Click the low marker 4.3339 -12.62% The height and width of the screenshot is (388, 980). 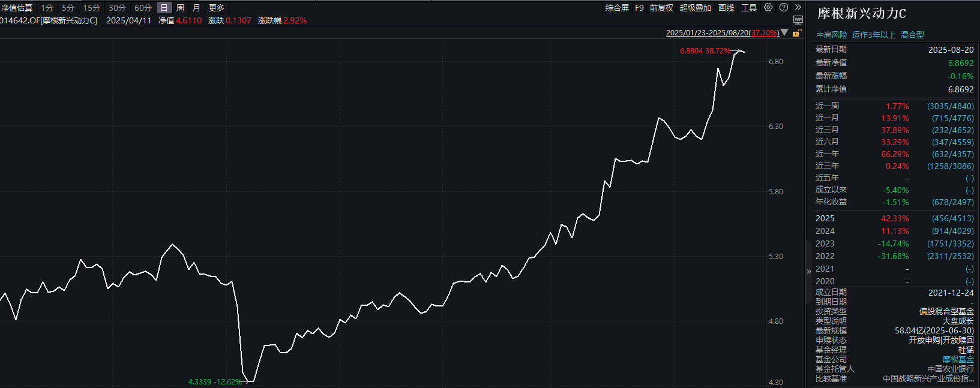coord(215,381)
